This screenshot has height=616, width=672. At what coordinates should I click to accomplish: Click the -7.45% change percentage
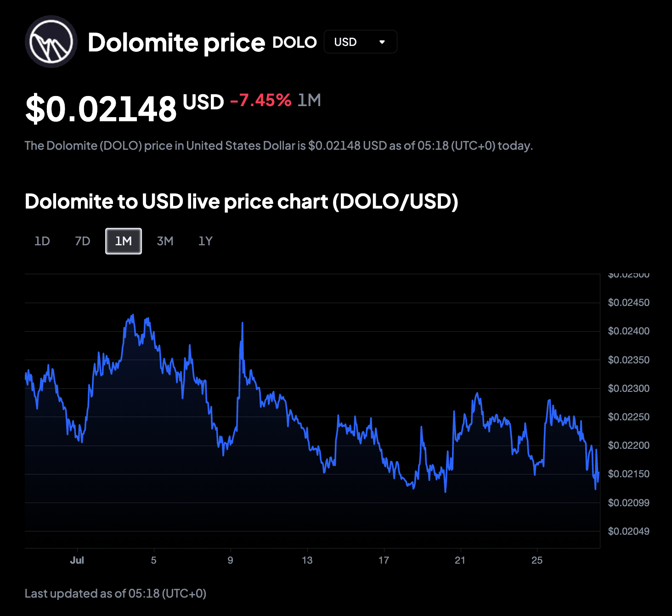[261, 100]
